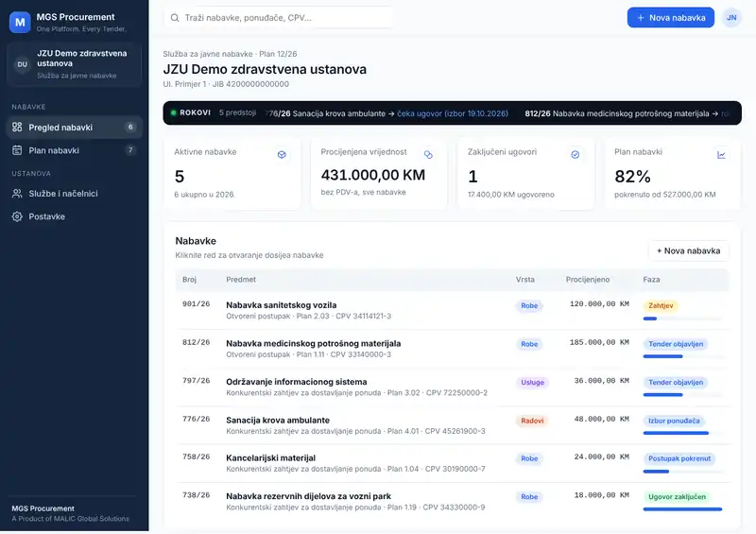Click the badge 7 beside Plan nabavki
756x534 pixels.
point(130,150)
